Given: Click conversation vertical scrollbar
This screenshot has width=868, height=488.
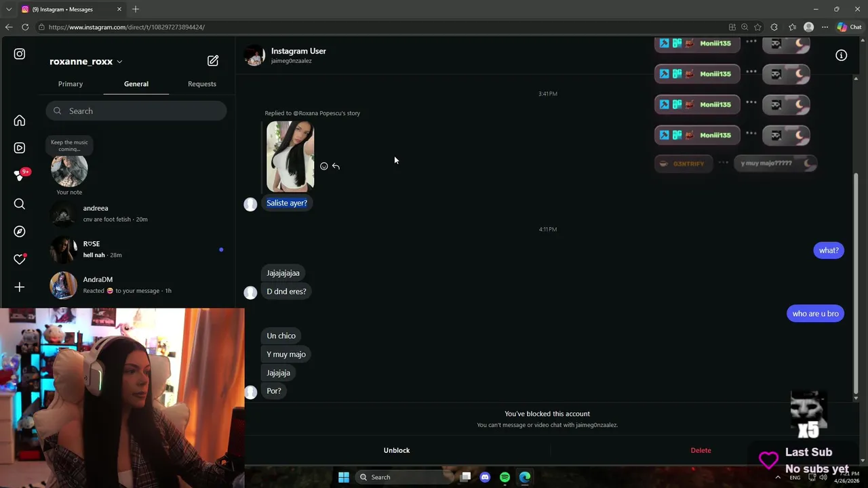Looking at the screenshot, I should 856,283.
